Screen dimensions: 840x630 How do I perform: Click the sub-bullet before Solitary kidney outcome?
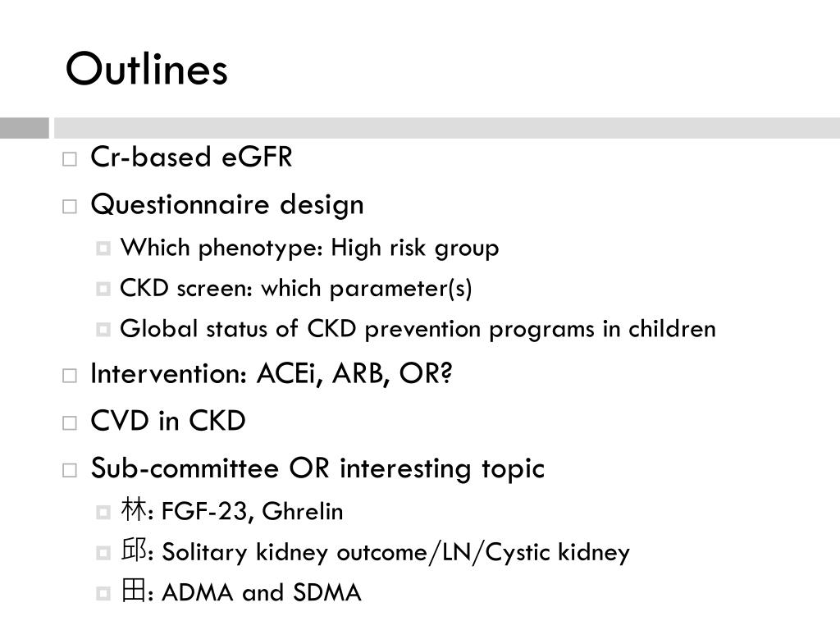coord(103,553)
